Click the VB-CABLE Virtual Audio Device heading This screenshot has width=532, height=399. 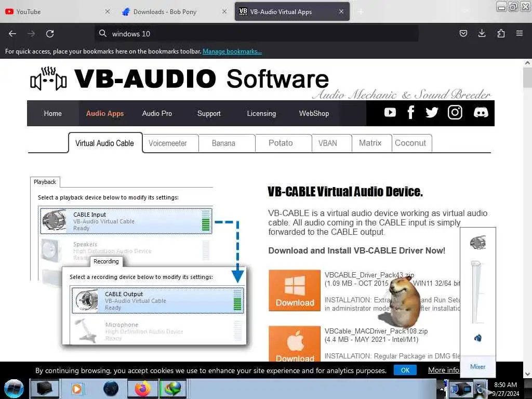[x=345, y=192]
